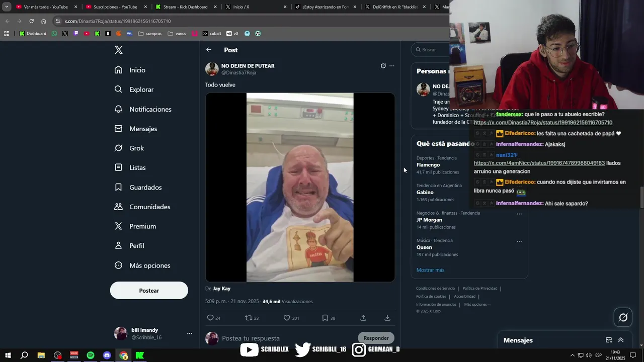Click Postear button
This screenshot has height=362, width=644.
pos(149,291)
